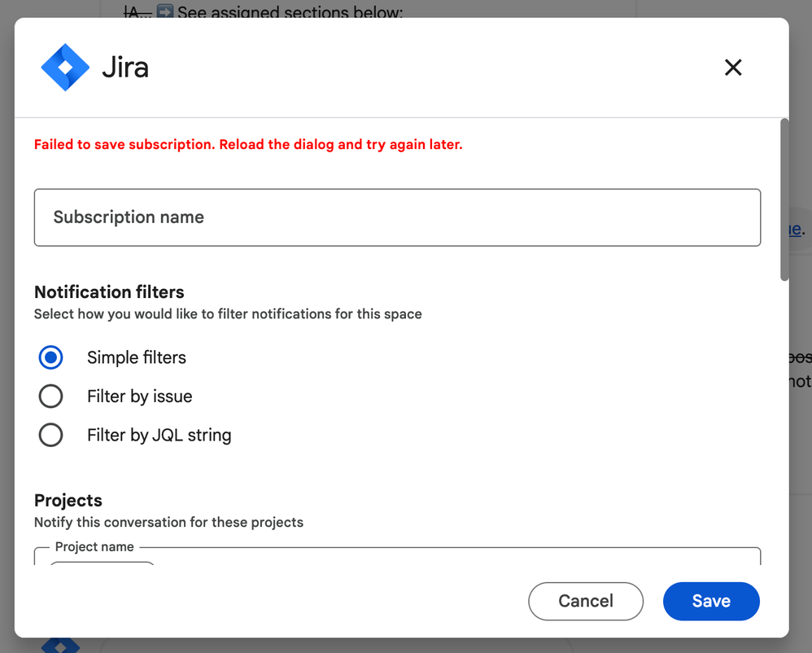Choose the Filter by issue radio option
The width and height of the screenshot is (812, 653).
(x=50, y=397)
